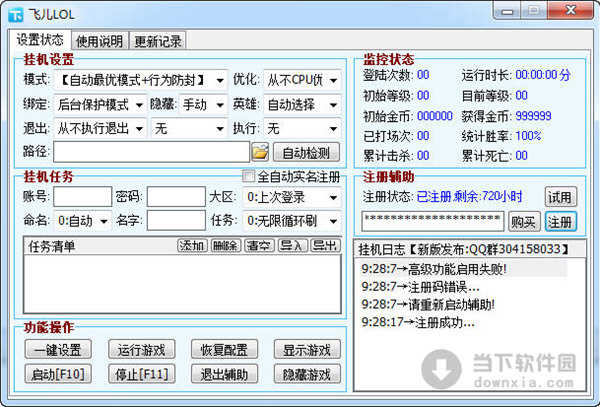600x407 pixels.
Task: Click the 挂机日志 header text
Action: click(464, 249)
